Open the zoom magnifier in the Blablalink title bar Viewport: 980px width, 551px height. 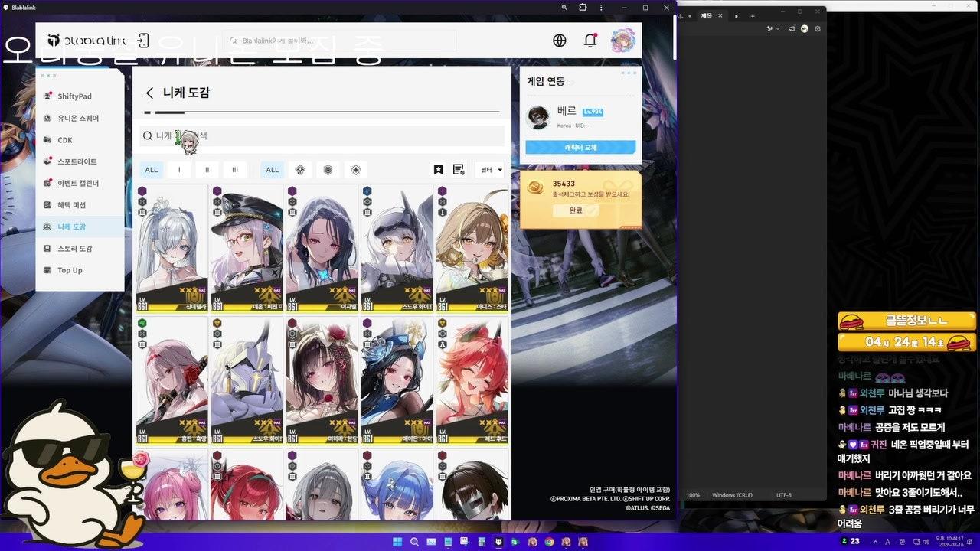click(564, 7)
